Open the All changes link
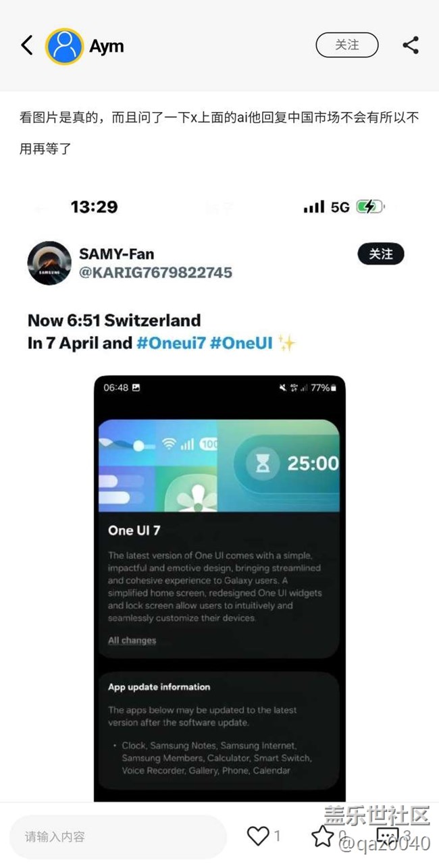This screenshot has width=439, height=868. 132,640
